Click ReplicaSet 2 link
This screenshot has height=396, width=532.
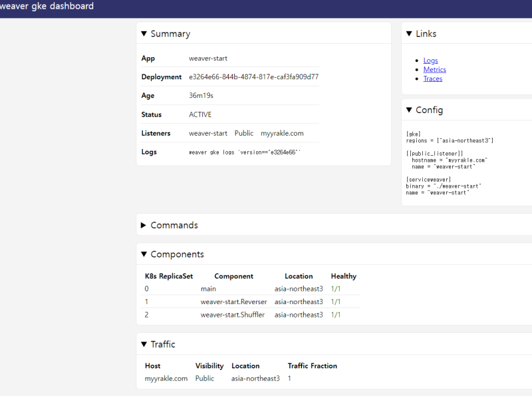pos(147,315)
